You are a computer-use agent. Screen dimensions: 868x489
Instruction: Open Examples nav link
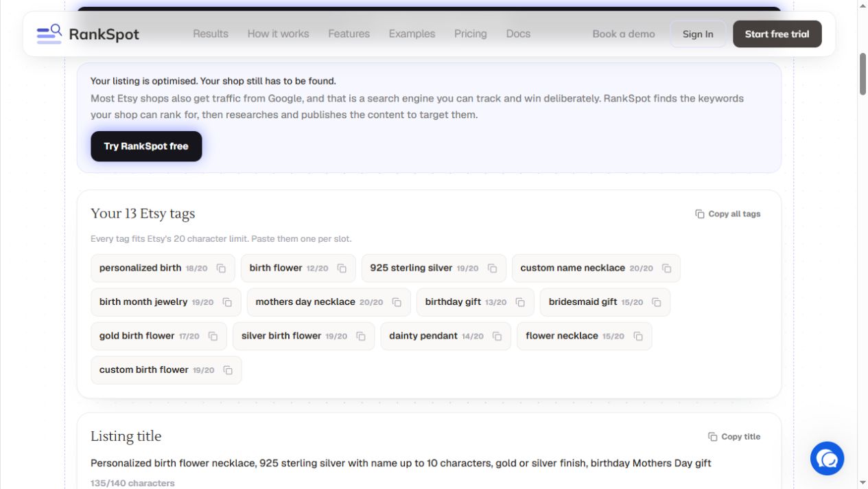coord(412,34)
